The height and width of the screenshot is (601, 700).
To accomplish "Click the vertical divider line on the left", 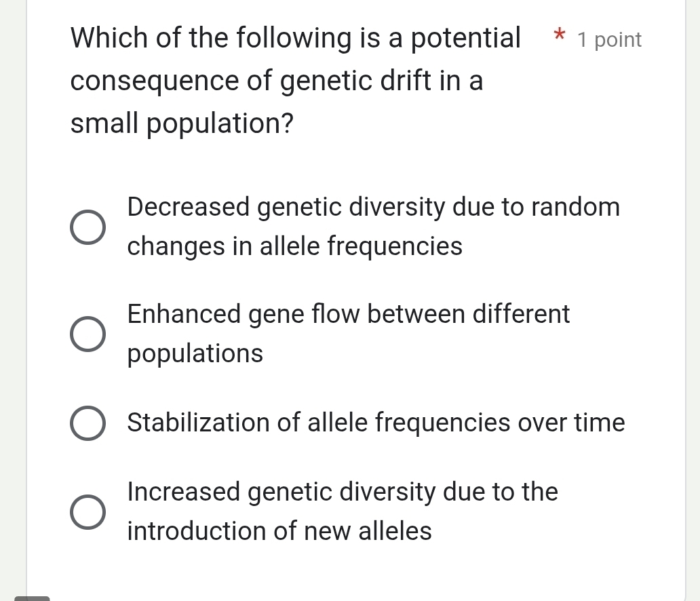I will pos(25,298).
